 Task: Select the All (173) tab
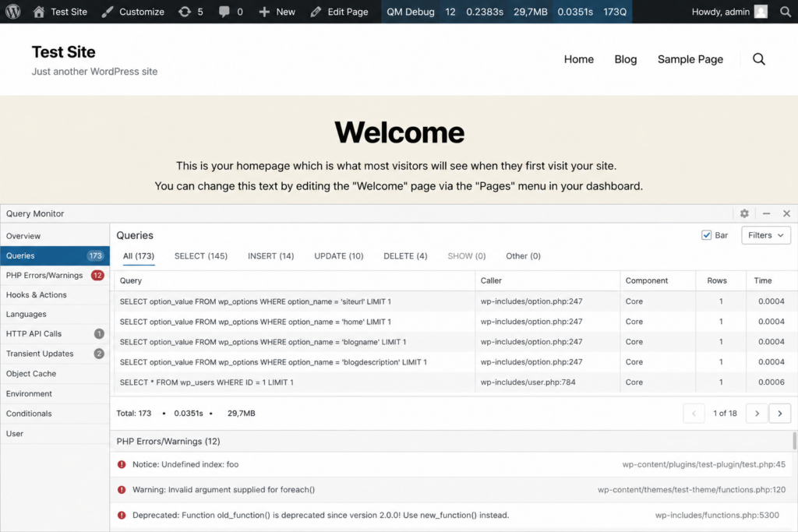point(139,255)
